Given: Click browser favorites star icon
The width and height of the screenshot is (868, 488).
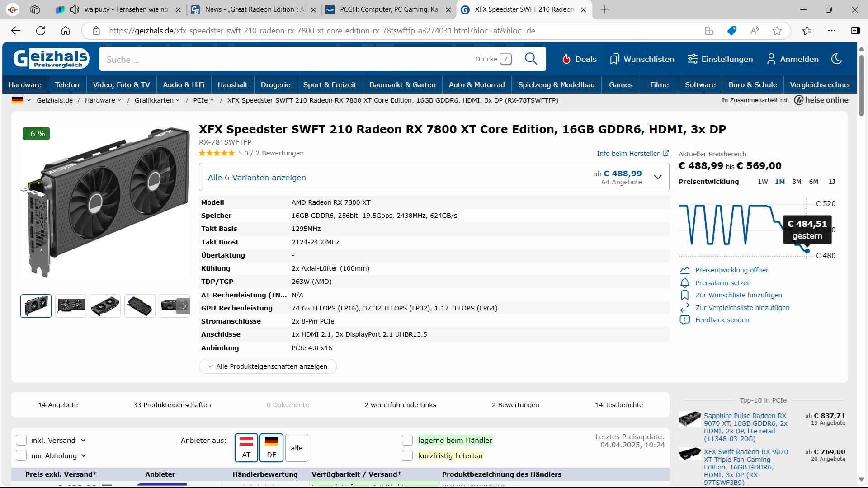Looking at the screenshot, I should pyautogui.click(x=777, y=31).
